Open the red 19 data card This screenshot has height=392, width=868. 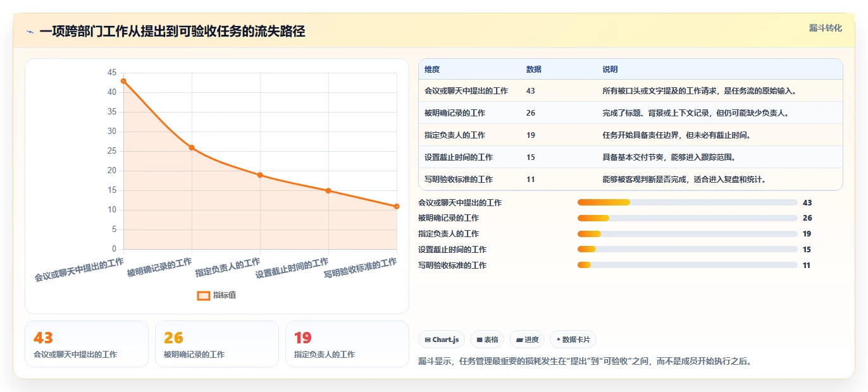(x=347, y=344)
